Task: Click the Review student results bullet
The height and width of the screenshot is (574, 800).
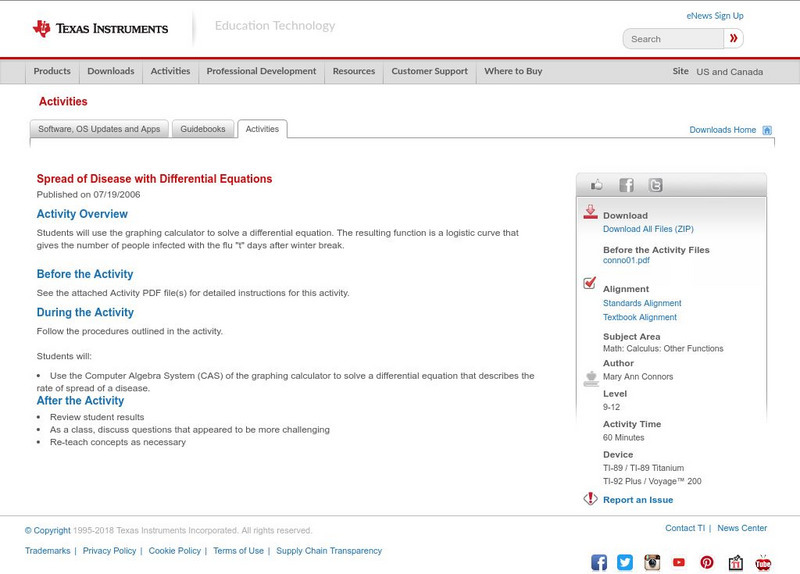Action: point(97,417)
